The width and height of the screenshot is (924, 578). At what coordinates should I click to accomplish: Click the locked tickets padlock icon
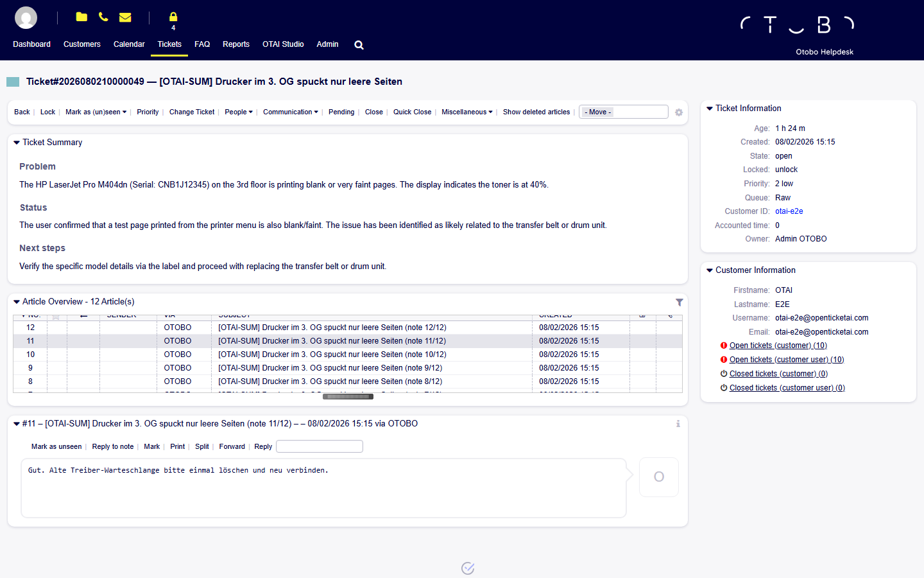click(x=173, y=17)
